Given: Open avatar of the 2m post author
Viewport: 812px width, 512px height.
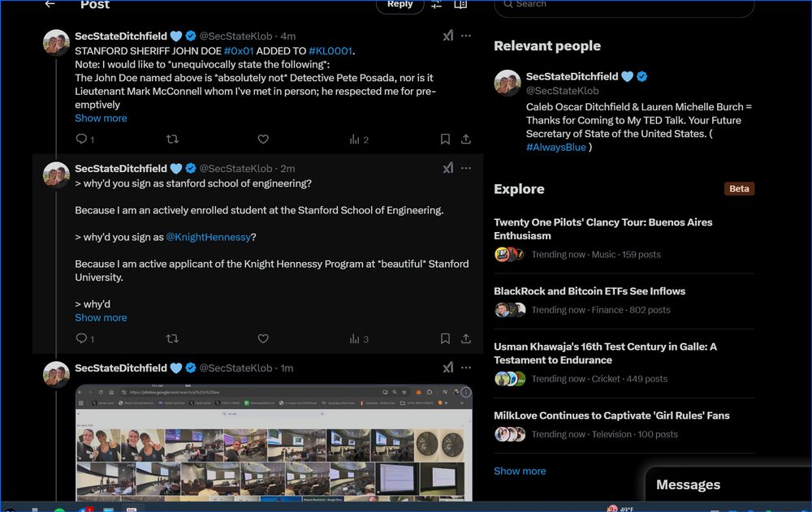Looking at the screenshot, I should click(56, 175).
